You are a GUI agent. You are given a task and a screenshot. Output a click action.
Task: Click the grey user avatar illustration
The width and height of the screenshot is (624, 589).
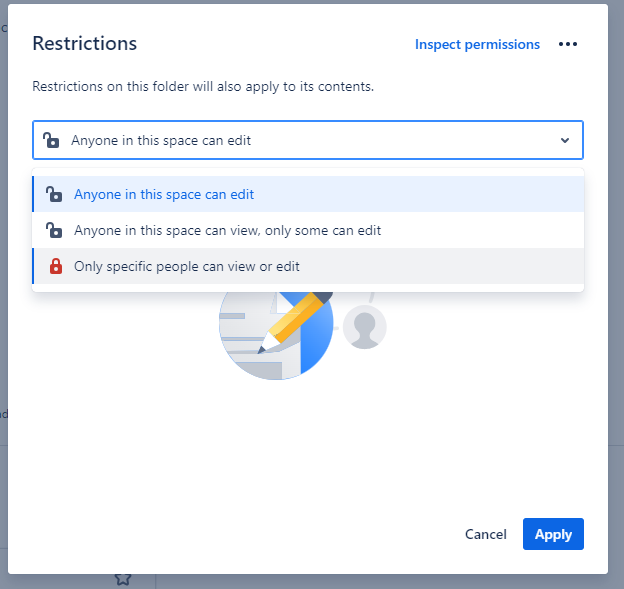click(364, 328)
